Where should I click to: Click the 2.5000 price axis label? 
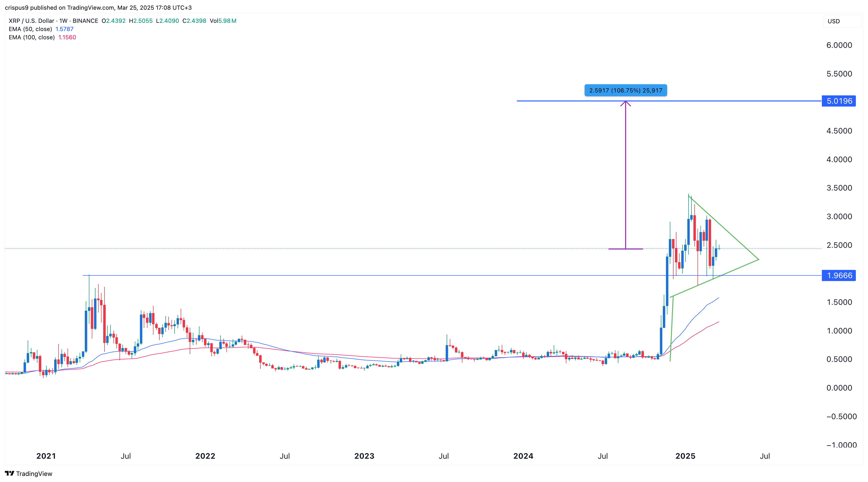point(839,245)
